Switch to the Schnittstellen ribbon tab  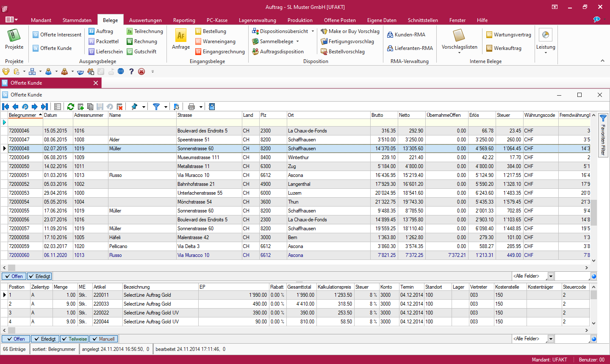click(x=423, y=20)
